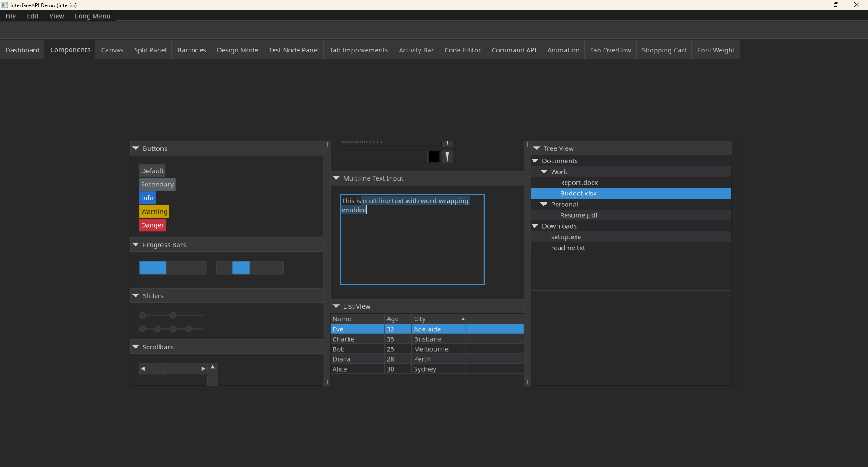Select the Alice row in list
The height and width of the screenshot is (467, 868).
pos(427,369)
